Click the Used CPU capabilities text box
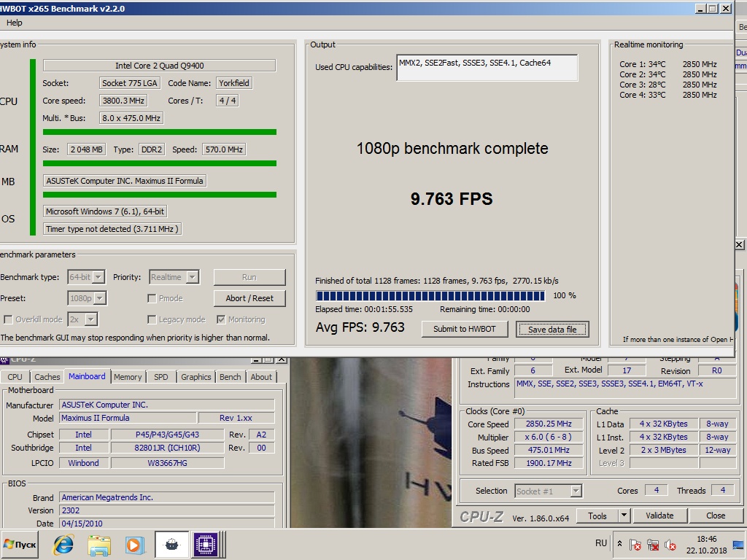Viewport: 747px width, 560px height. point(487,68)
